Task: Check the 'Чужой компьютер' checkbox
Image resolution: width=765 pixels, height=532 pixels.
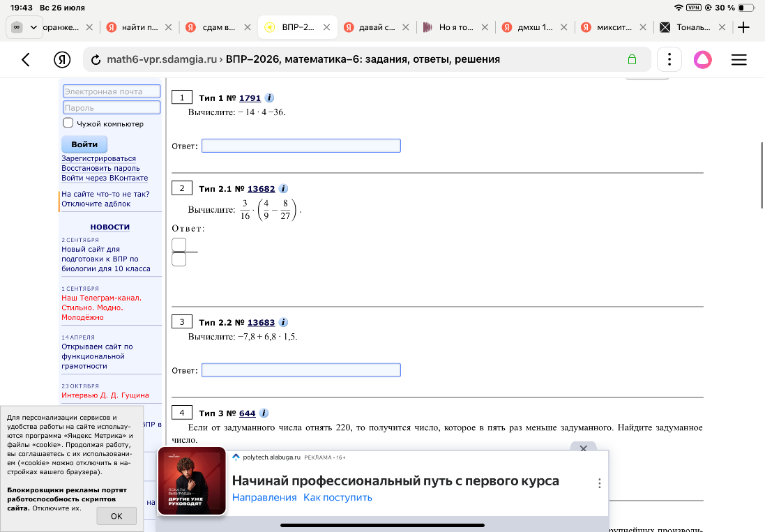Action: coord(68,123)
